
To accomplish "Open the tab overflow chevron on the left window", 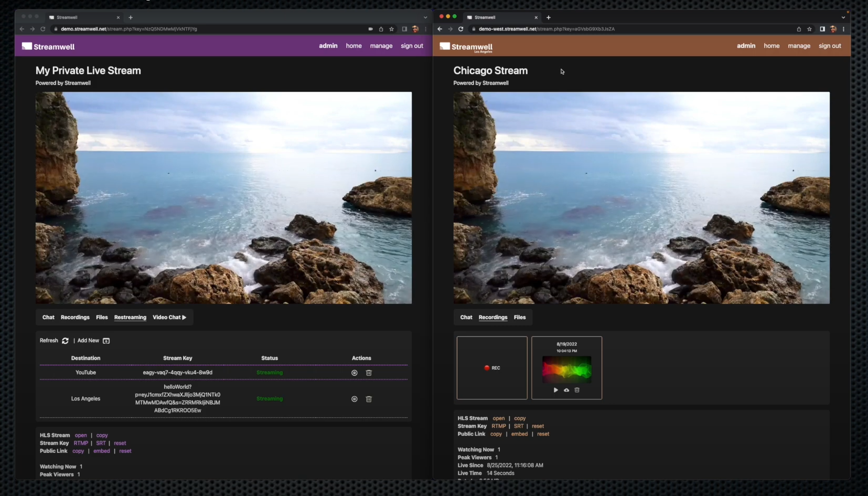I will tap(426, 17).
